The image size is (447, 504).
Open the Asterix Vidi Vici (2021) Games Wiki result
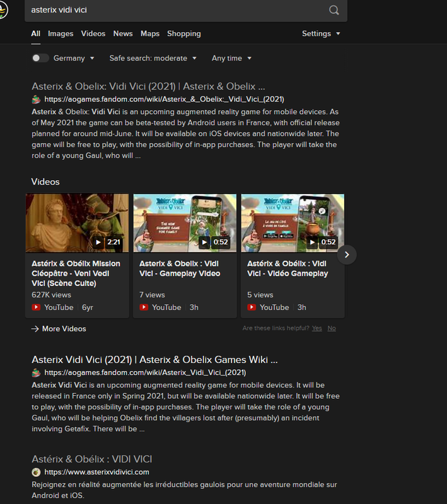(x=154, y=359)
